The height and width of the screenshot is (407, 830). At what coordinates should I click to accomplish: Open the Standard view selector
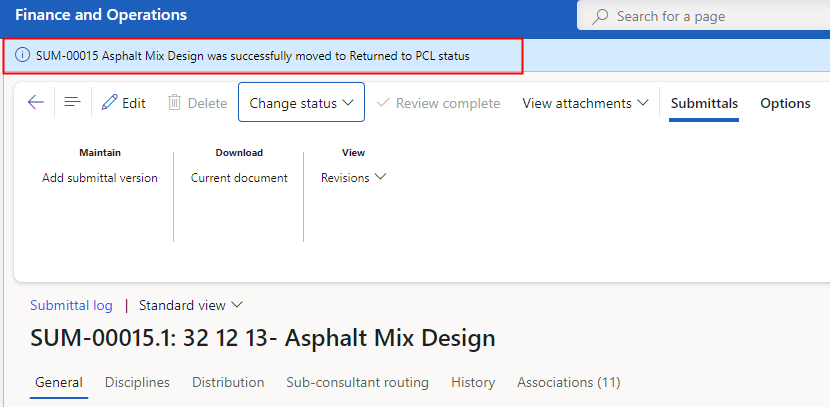pos(191,305)
